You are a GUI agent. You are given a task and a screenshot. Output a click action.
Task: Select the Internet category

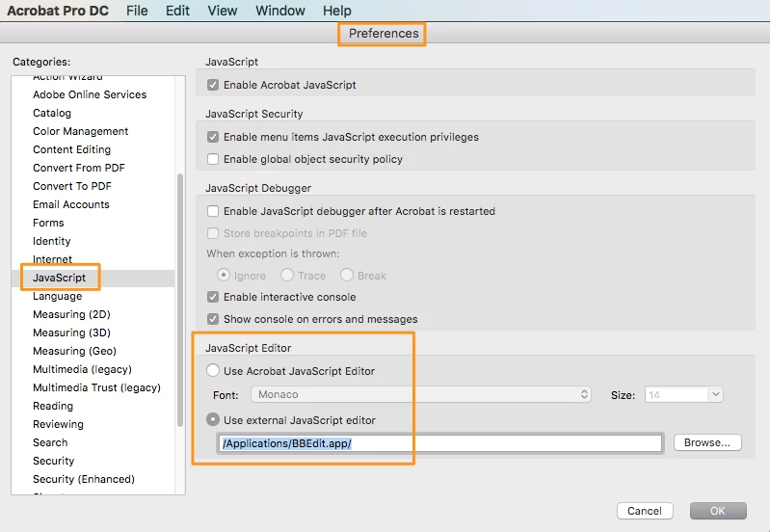tap(53, 259)
